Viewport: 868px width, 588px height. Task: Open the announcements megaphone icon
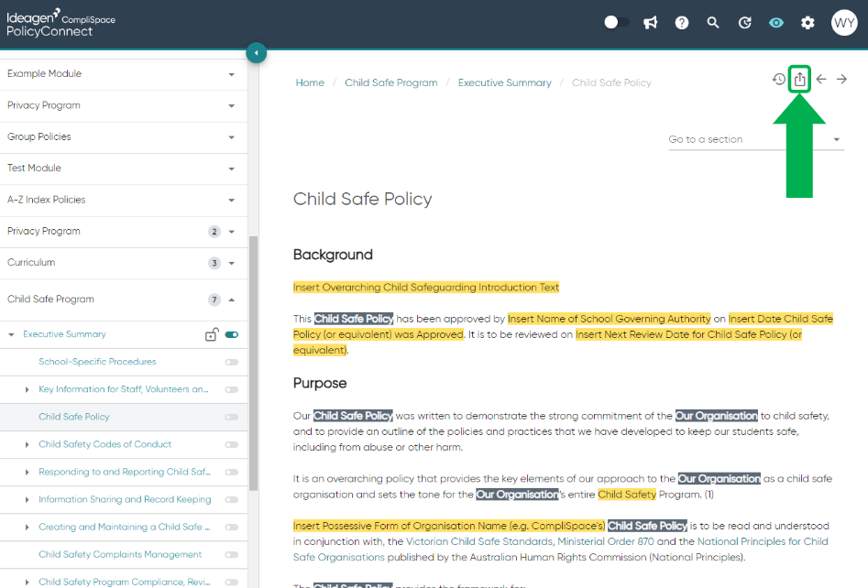[650, 22]
